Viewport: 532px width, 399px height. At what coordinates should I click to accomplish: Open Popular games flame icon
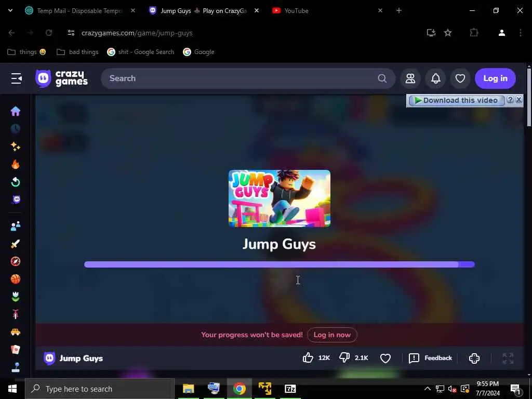tap(16, 164)
